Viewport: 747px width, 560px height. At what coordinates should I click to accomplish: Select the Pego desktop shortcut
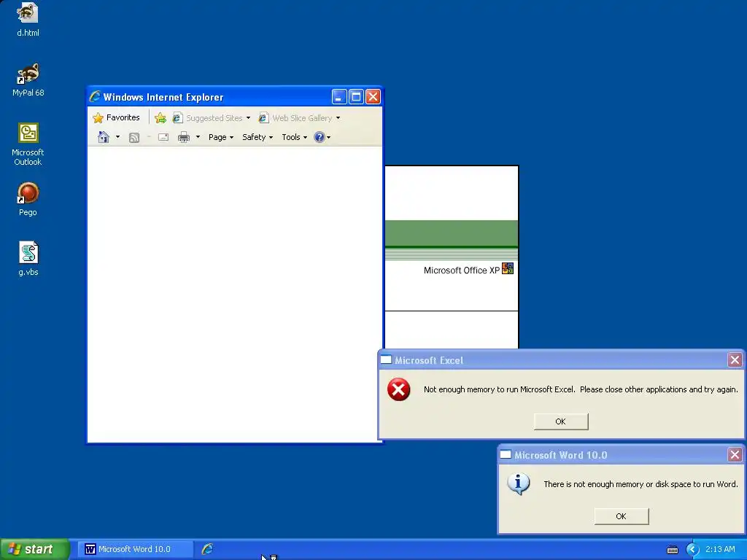pos(28,198)
